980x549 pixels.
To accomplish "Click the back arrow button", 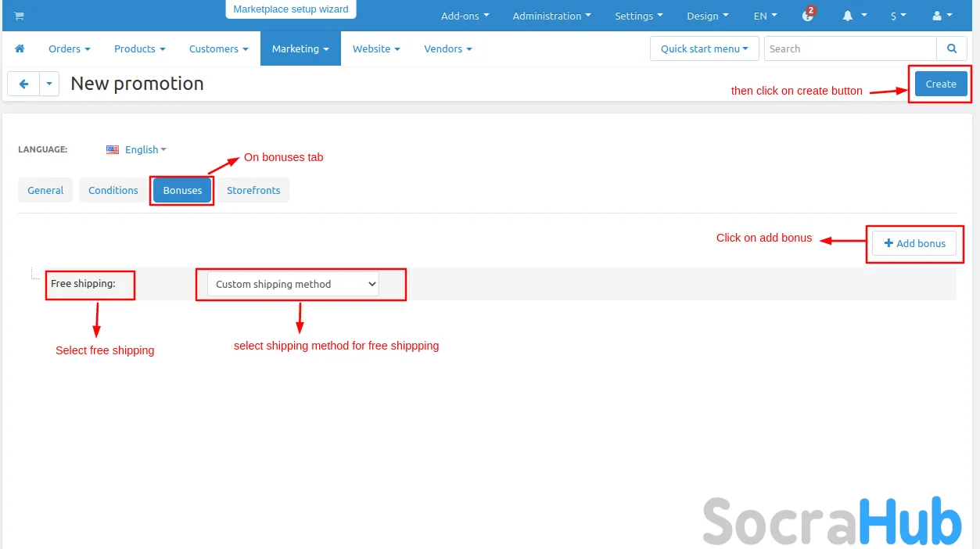I will pos(23,84).
